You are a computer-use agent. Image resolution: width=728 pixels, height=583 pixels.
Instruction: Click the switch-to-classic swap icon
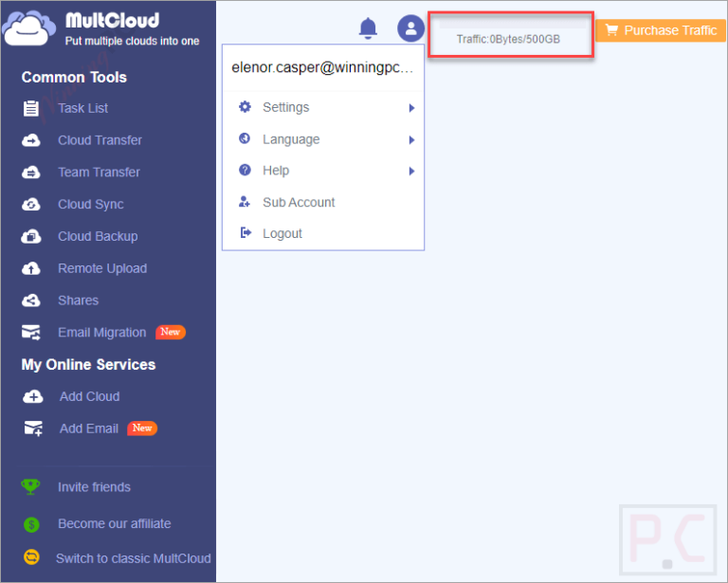(31, 557)
